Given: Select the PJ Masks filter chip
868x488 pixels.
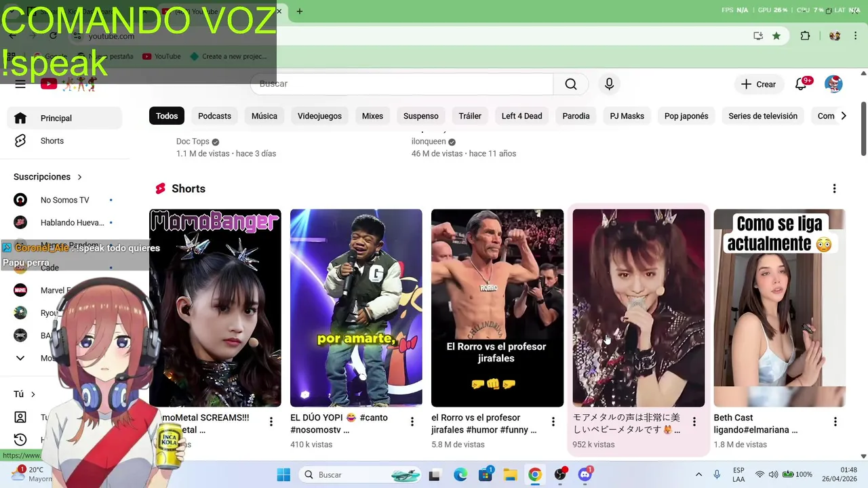Looking at the screenshot, I should click(627, 116).
